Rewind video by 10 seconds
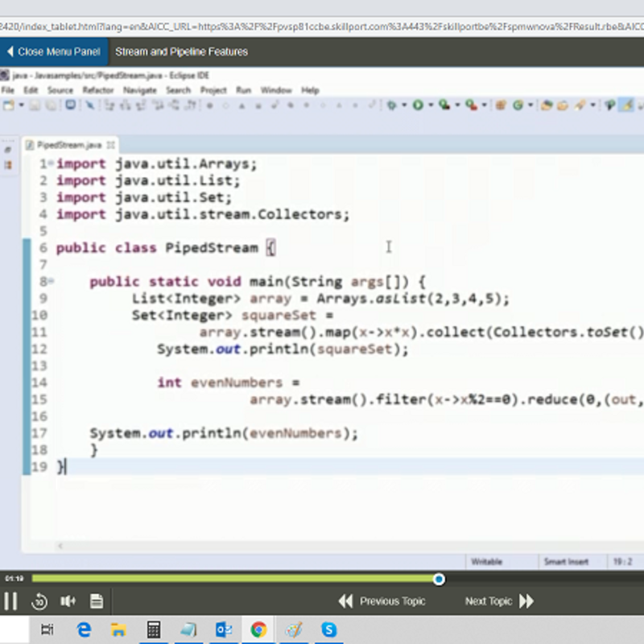 click(39, 601)
